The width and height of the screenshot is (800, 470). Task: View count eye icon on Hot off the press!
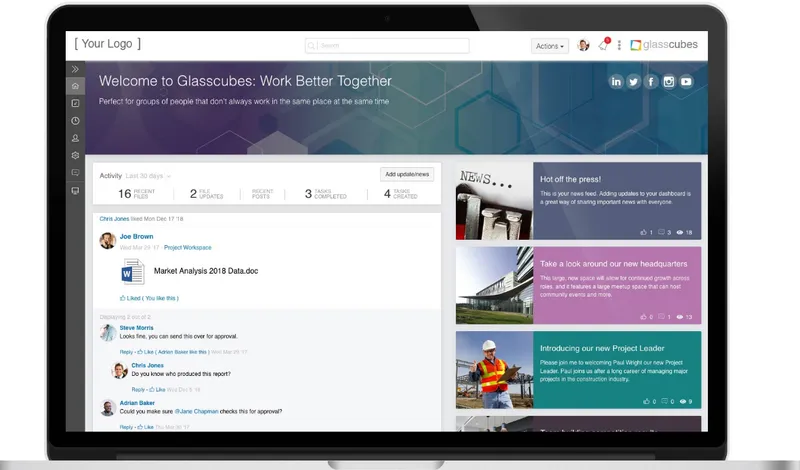tap(680, 232)
